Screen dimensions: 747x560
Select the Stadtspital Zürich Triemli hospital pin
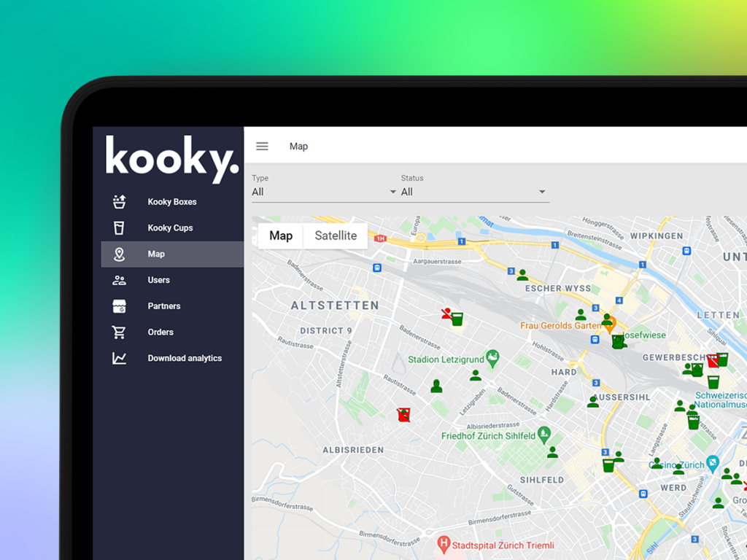444,544
